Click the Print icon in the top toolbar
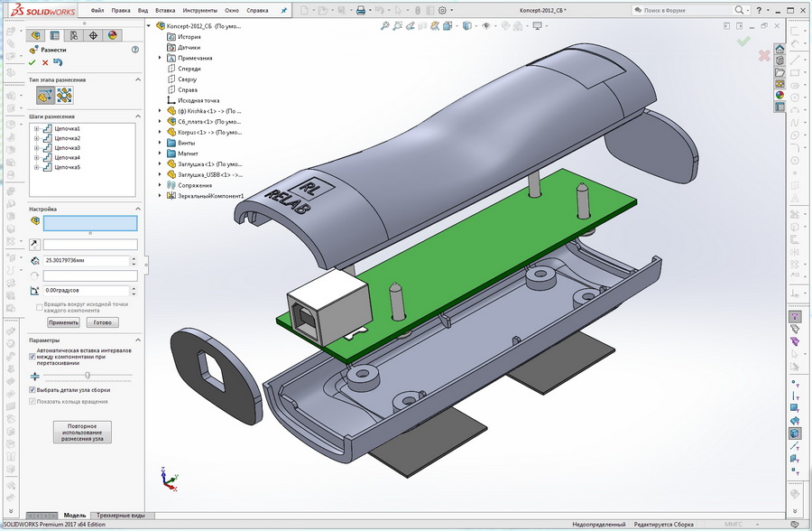This screenshot has height=531, width=812. pos(361,9)
